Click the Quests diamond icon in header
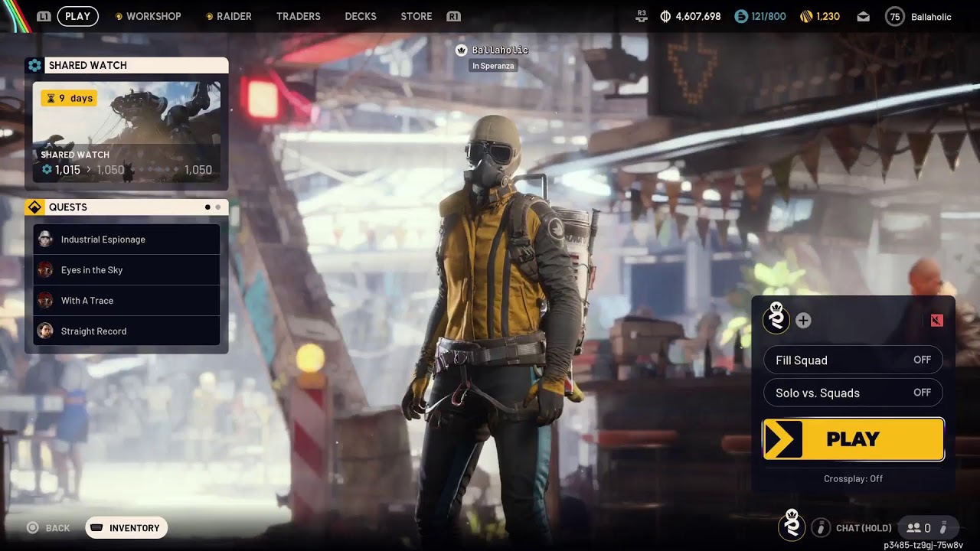This screenshot has height=551, width=980. click(34, 207)
